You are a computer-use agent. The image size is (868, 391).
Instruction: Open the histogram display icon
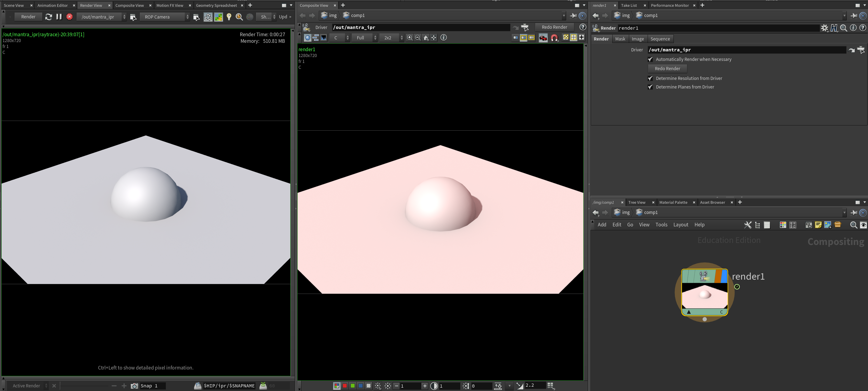(324, 38)
